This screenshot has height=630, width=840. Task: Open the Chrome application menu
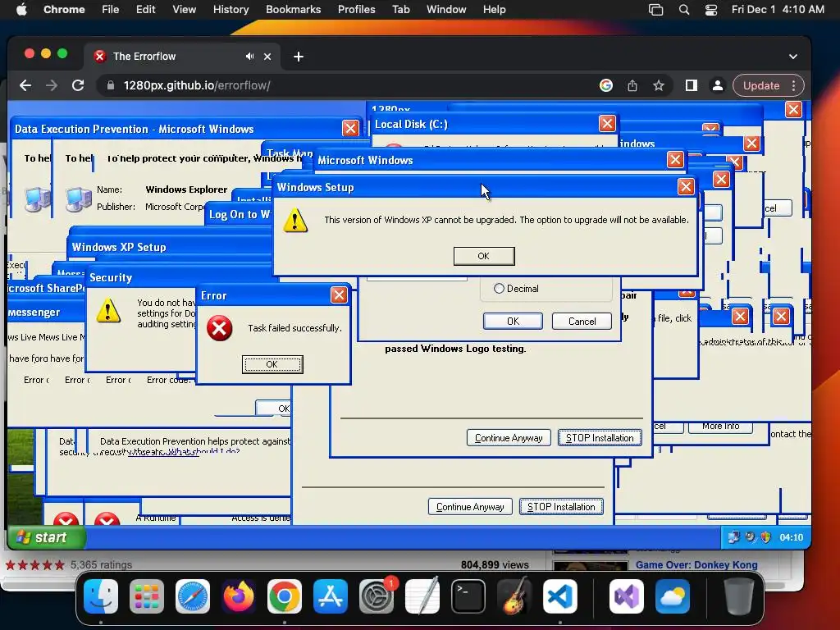coord(64,9)
